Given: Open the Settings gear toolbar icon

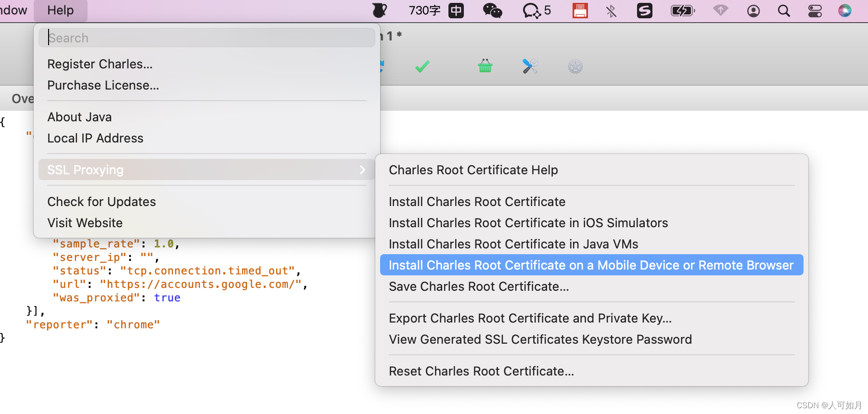Looking at the screenshot, I should click(x=575, y=66).
